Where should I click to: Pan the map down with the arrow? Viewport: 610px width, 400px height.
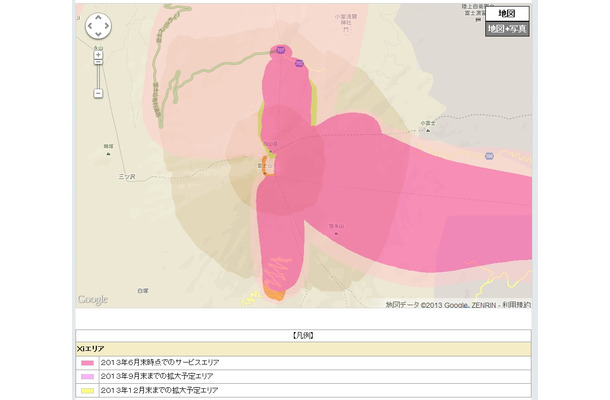pos(98,34)
